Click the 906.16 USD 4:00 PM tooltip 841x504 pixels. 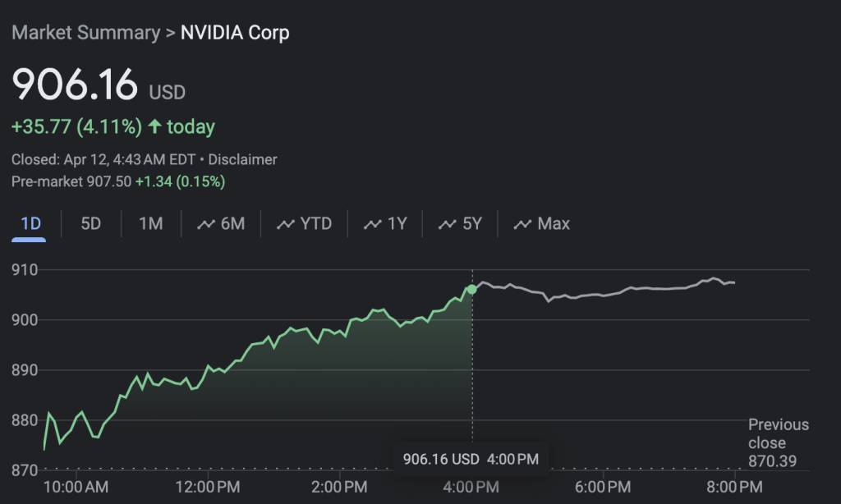point(471,459)
